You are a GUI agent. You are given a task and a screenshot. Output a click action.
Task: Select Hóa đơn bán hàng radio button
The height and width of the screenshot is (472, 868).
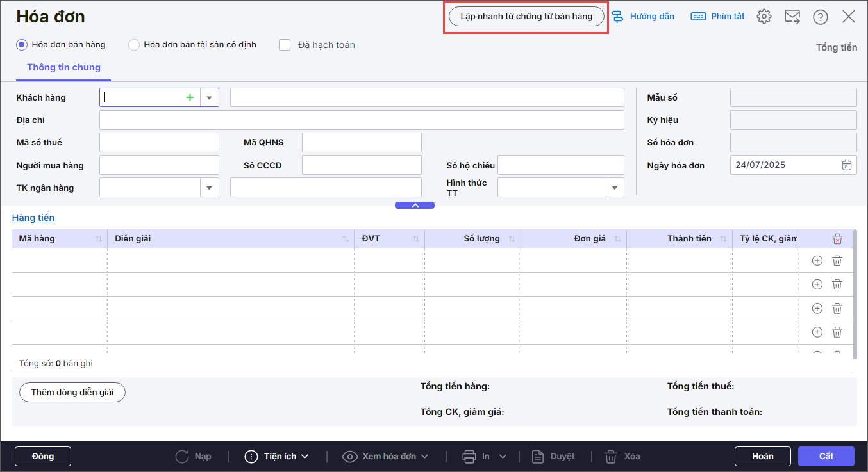coord(22,45)
